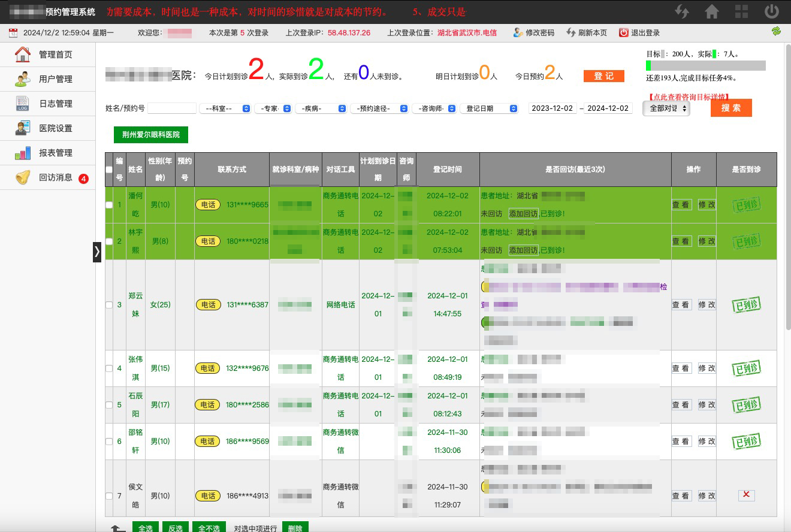Click 已到诊 stamp in 张伟淇 row
791x532 pixels.
(747, 368)
